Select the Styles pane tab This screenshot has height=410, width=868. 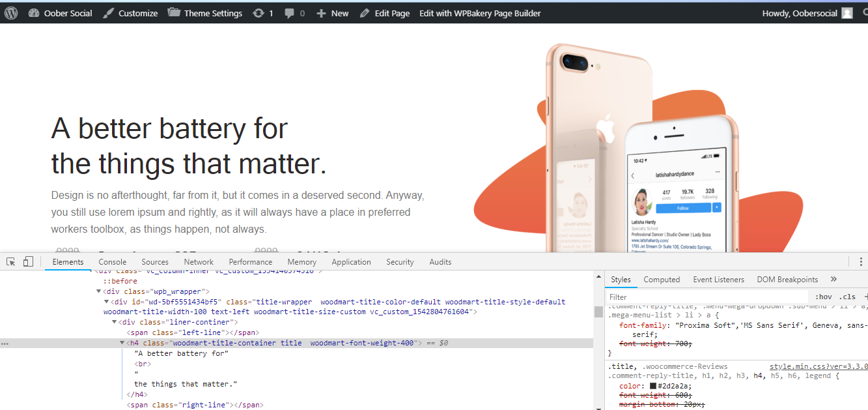621,280
